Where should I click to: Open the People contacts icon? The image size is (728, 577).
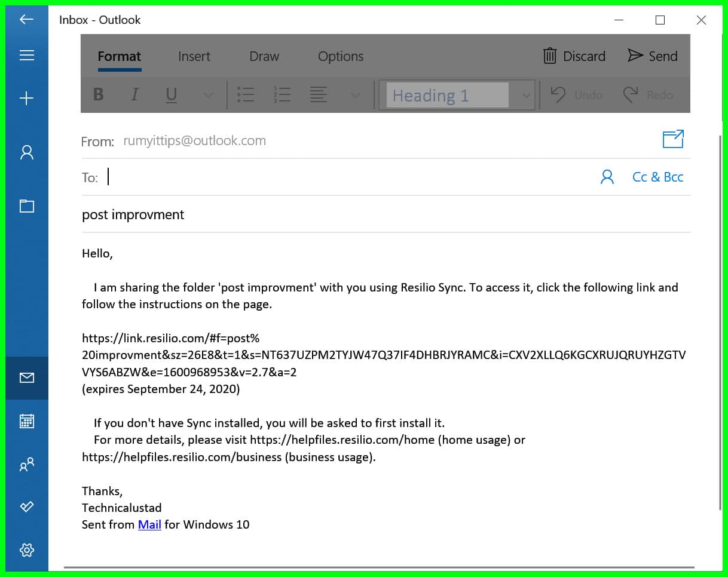pyautogui.click(x=26, y=464)
